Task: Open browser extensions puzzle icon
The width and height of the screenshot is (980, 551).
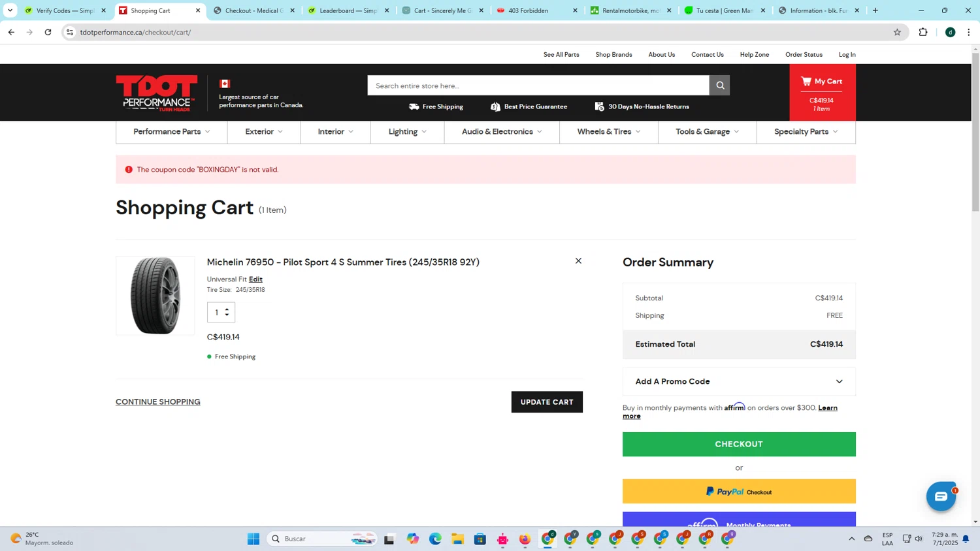Action: tap(923, 32)
